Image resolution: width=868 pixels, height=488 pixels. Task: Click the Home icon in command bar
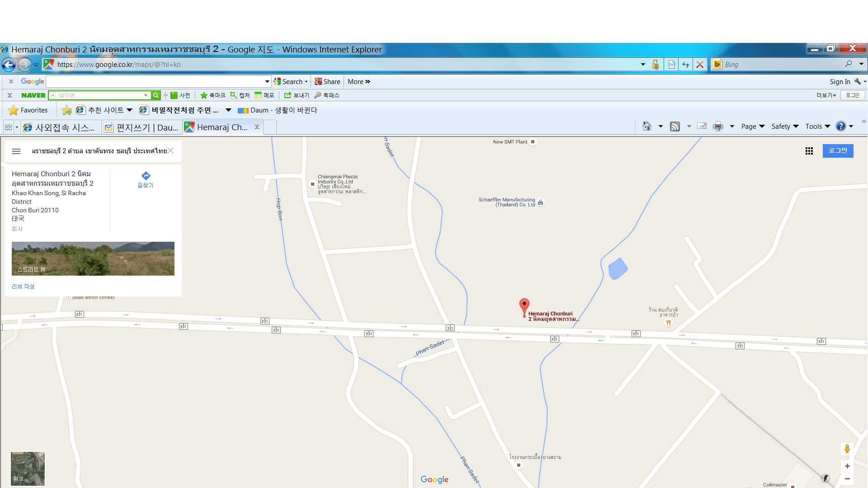click(647, 127)
